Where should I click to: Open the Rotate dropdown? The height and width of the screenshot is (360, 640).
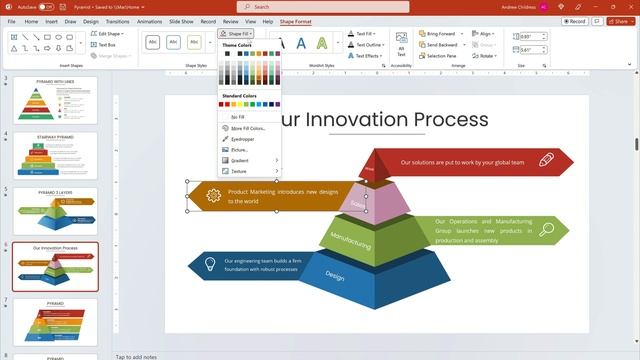[x=484, y=56]
